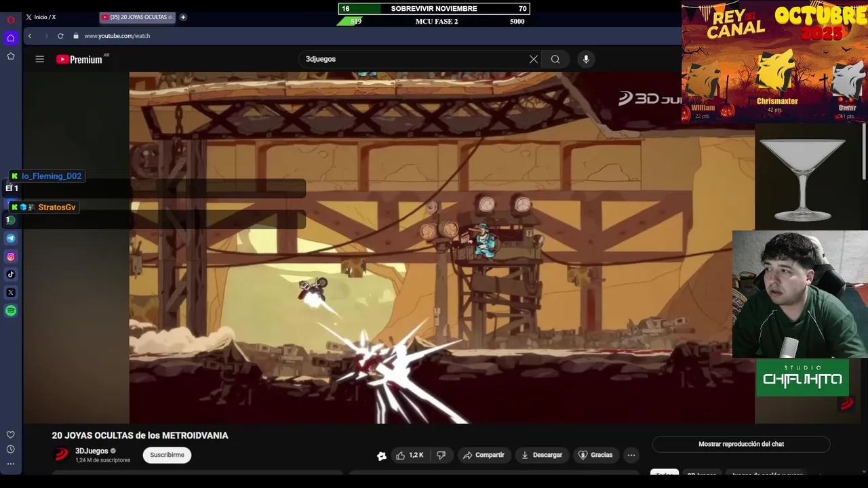Open Instagram in the Opera sidebar

pos(11,256)
